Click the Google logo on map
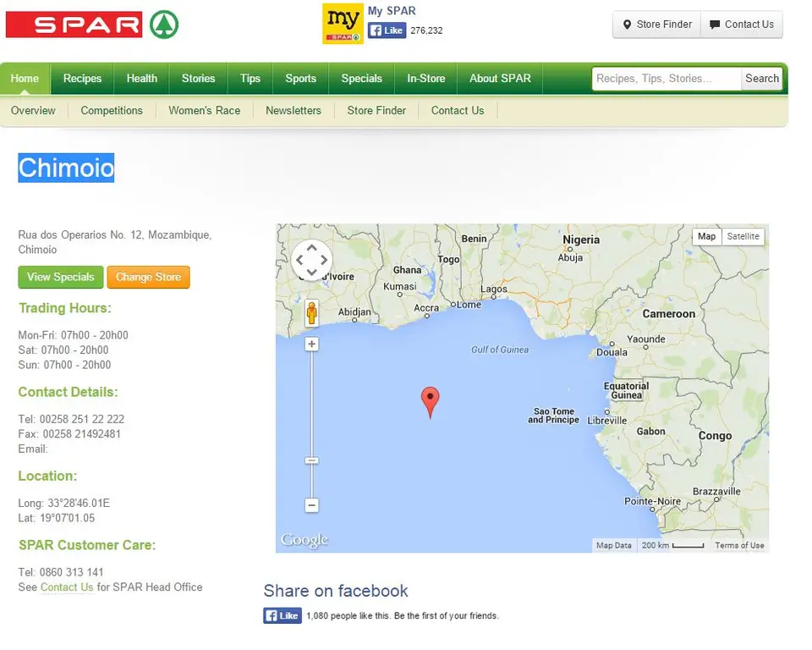812x650 pixels. (304, 540)
